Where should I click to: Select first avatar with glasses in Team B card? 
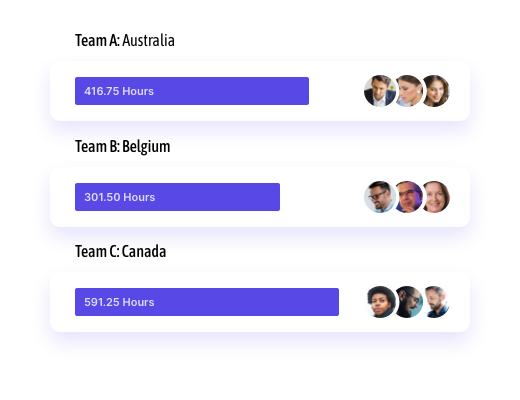pos(380,197)
